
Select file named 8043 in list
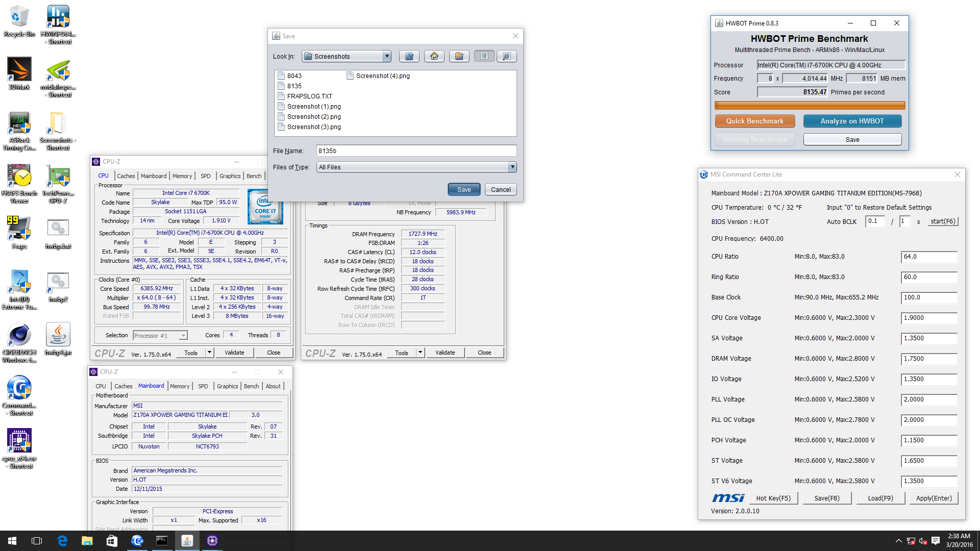point(289,76)
